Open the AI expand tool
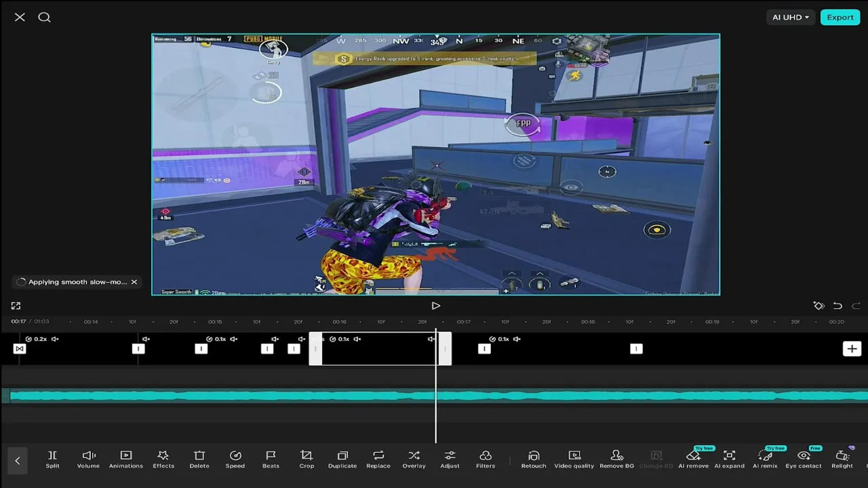The image size is (868, 488). (729, 459)
